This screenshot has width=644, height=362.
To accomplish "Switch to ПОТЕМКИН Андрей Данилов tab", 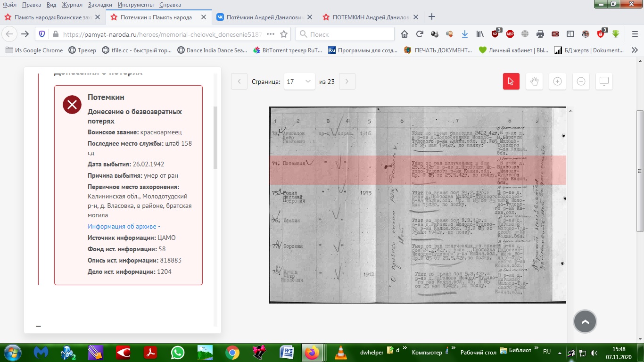I will tap(371, 17).
